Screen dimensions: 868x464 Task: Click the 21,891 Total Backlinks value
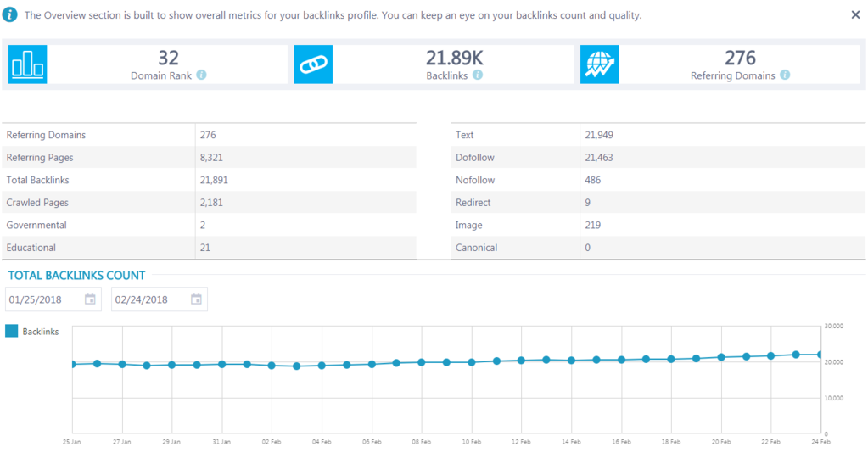tap(214, 180)
